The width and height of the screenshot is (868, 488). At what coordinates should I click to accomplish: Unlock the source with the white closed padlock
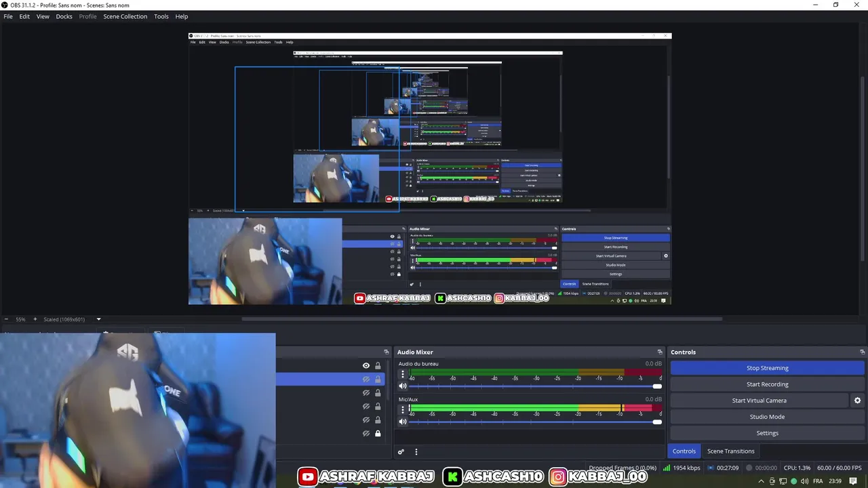378,434
